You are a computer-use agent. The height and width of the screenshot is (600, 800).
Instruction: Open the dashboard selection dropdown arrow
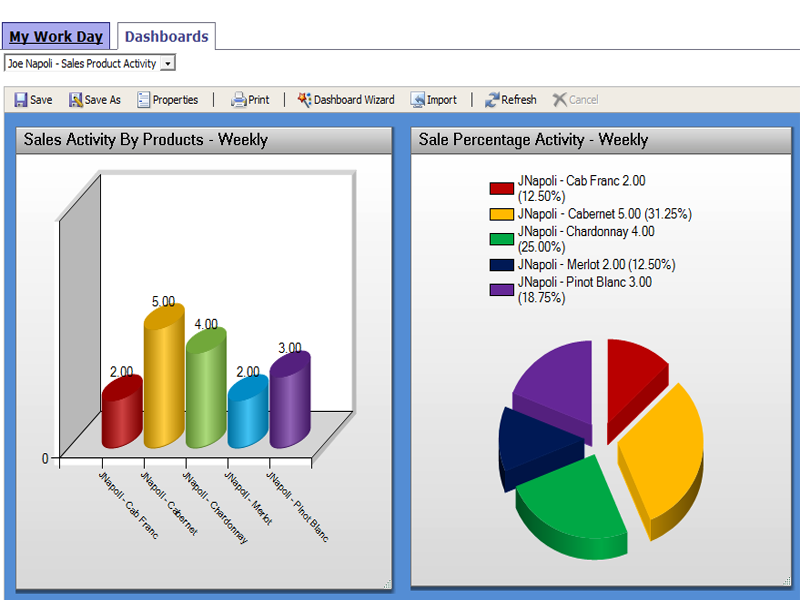167,64
